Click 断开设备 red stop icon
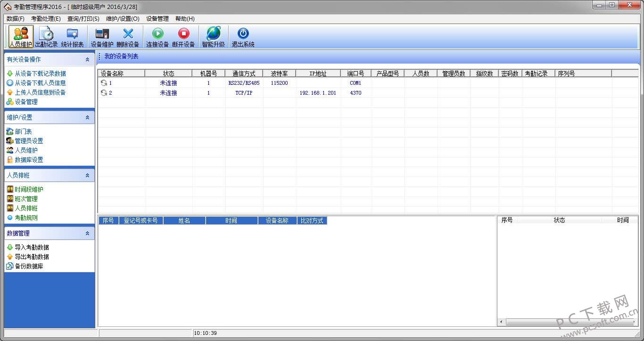The height and width of the screenshot is (341, 644). tap(183, 33)
